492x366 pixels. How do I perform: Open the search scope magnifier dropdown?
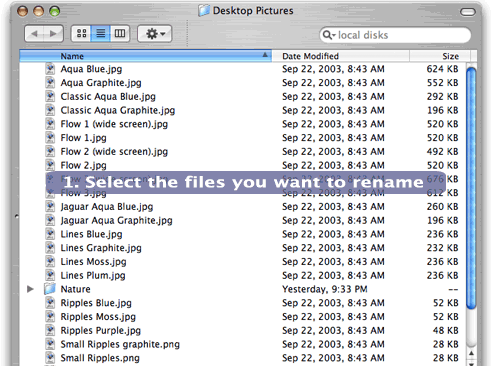(x=329, y=35)
